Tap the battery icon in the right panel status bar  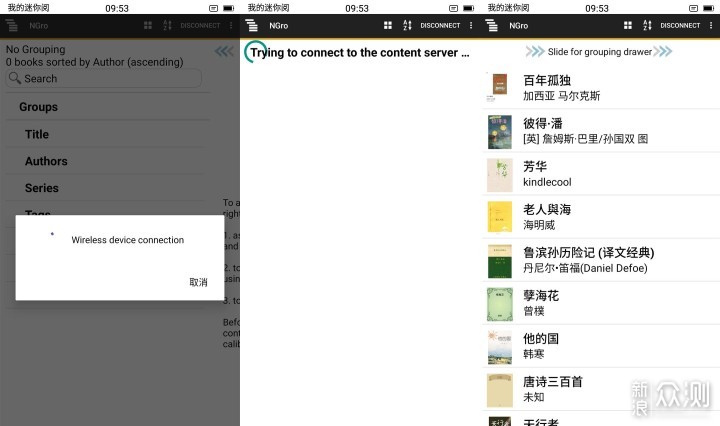709,8
